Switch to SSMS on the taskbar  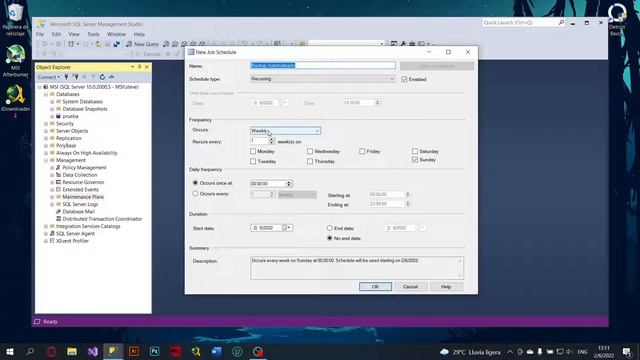[113, 351]
